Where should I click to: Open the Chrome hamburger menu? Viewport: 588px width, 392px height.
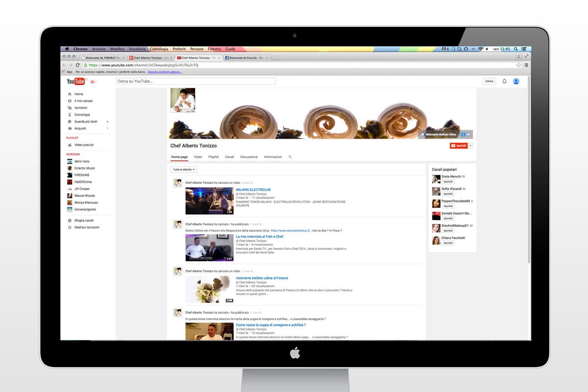click(x=526, y=65)
